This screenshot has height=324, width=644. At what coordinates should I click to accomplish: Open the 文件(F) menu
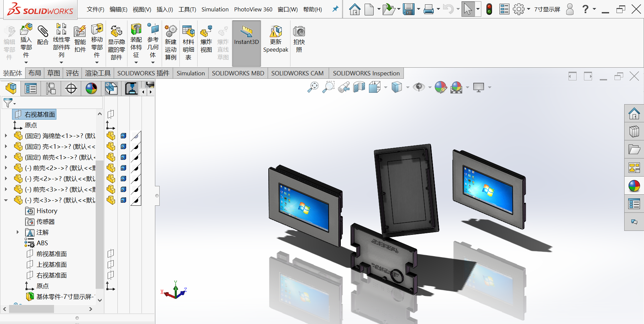(95, 9)
